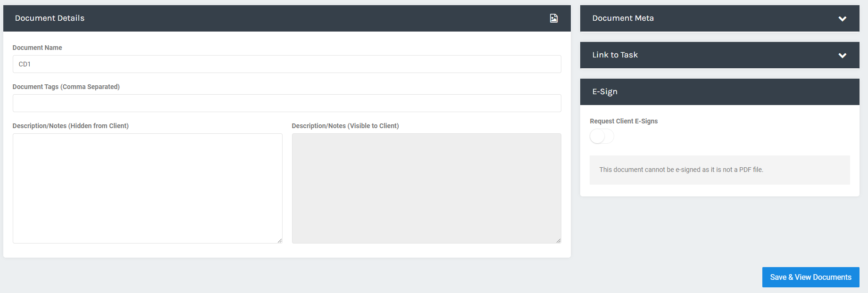
Task: Click the E-Sign panel header
Action: [x=719, y=92]
